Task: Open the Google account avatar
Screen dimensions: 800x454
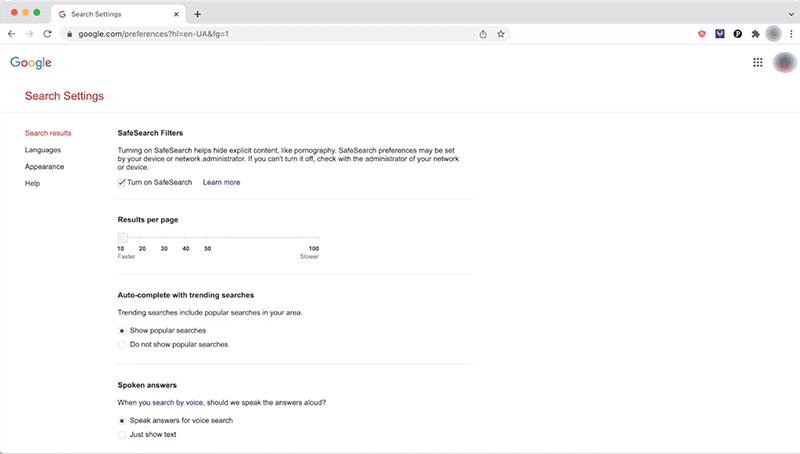Action: (784, 62)
